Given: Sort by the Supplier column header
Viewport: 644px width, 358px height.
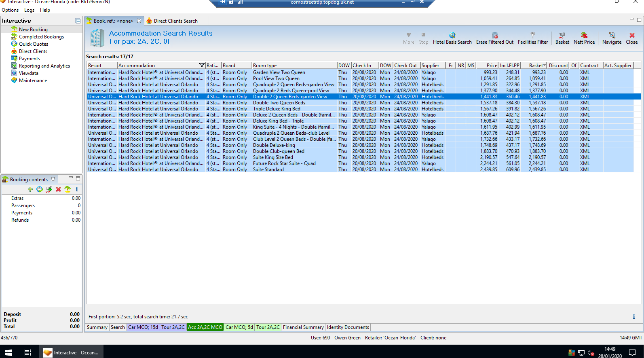Looking at the screenshot, I should pos(433,66).
